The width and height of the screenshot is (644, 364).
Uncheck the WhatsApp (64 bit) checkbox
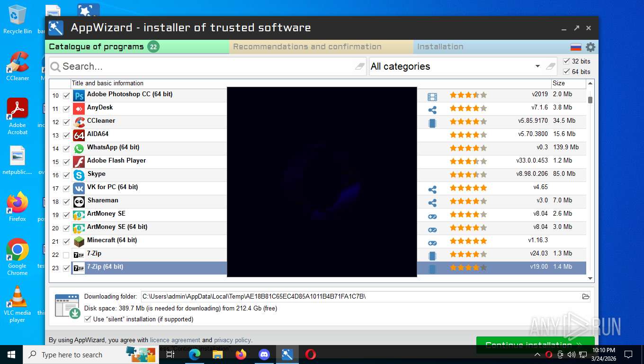[66, 149]
